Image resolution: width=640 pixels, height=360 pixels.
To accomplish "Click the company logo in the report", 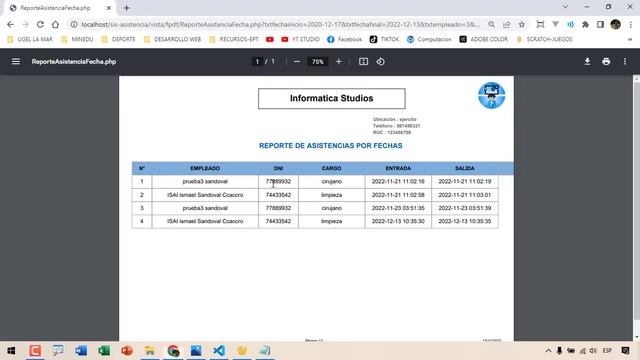I will pyautogui.click(x=491, y=95).
